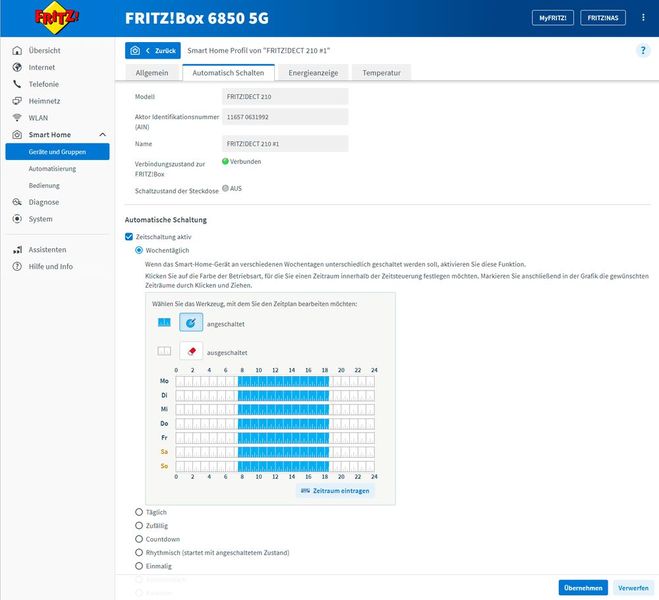Open the Energieanzeige tab

(x=313, y=72)
